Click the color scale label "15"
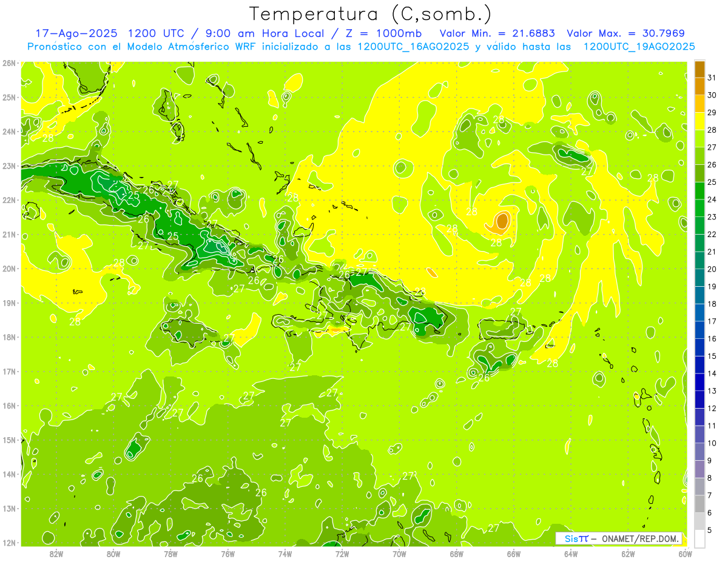 pos(712,356)
